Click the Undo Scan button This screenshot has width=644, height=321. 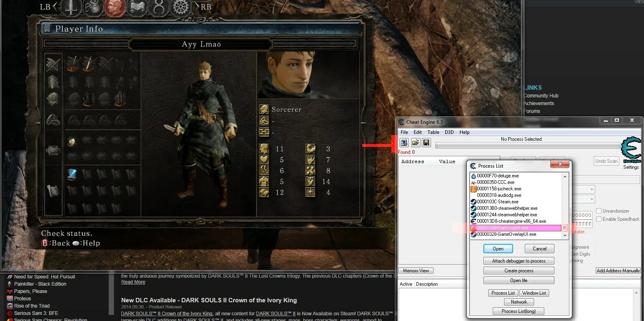pos(606,161)
